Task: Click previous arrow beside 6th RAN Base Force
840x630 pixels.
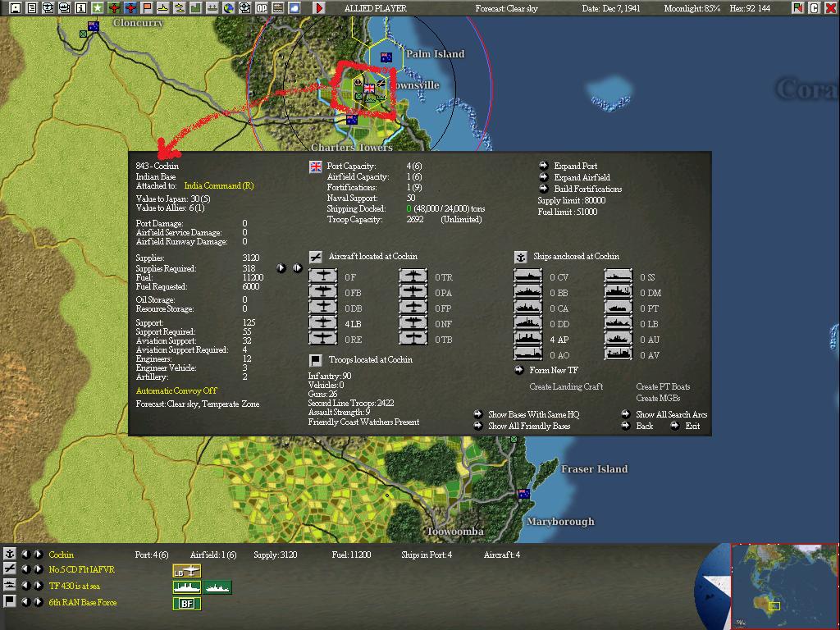Action: [25, 602]
